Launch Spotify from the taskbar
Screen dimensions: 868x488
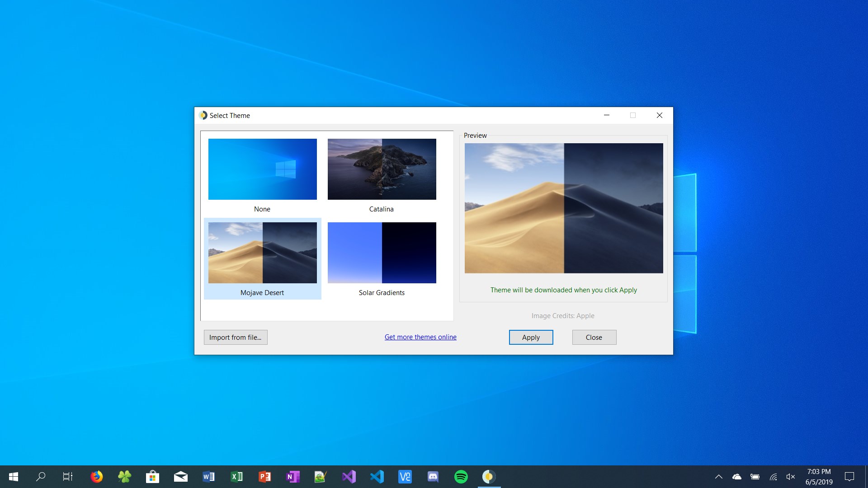coord(461,477)
